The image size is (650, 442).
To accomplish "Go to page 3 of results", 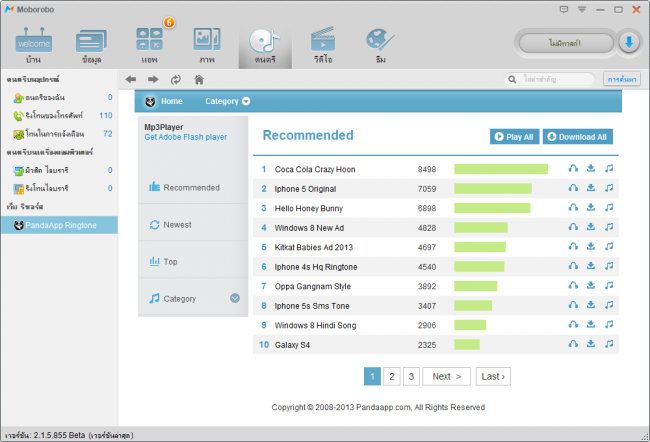I will pyautogui.click(x=411, y=376).
